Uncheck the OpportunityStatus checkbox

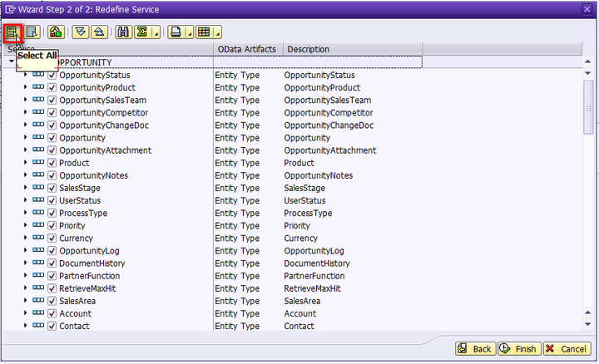coord(52,75)
